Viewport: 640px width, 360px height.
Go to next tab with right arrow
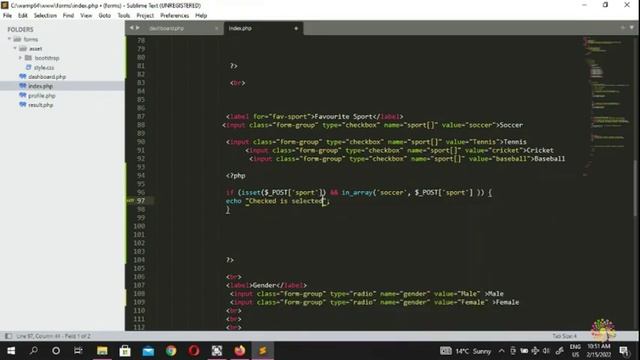[138, 28]
